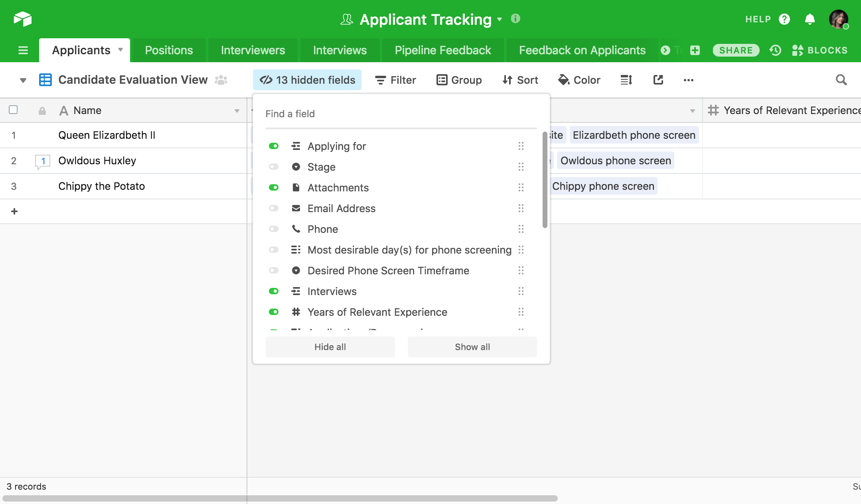Open the Sort menu
This screenshot has width=861, height=504.
(521, 80)
